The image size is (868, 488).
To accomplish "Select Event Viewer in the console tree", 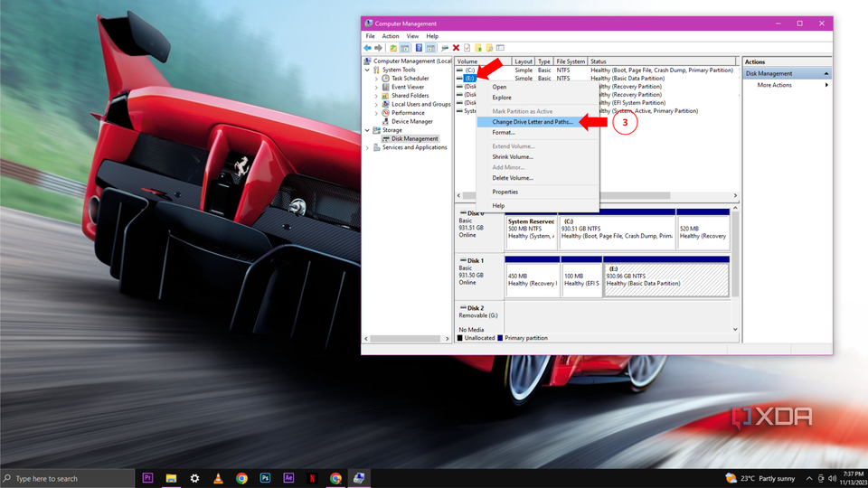I will [x=408, y=87].
